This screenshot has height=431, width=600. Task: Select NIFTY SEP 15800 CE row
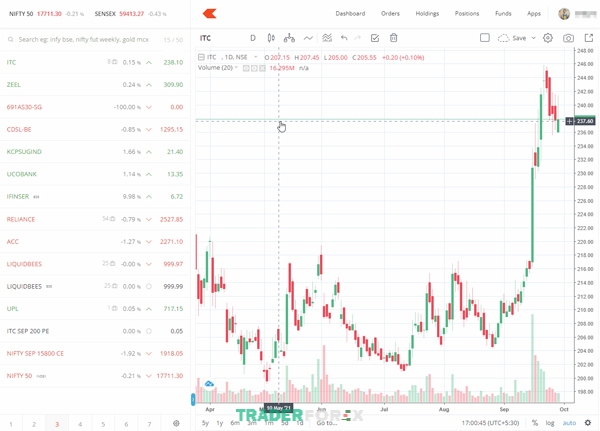95,353
